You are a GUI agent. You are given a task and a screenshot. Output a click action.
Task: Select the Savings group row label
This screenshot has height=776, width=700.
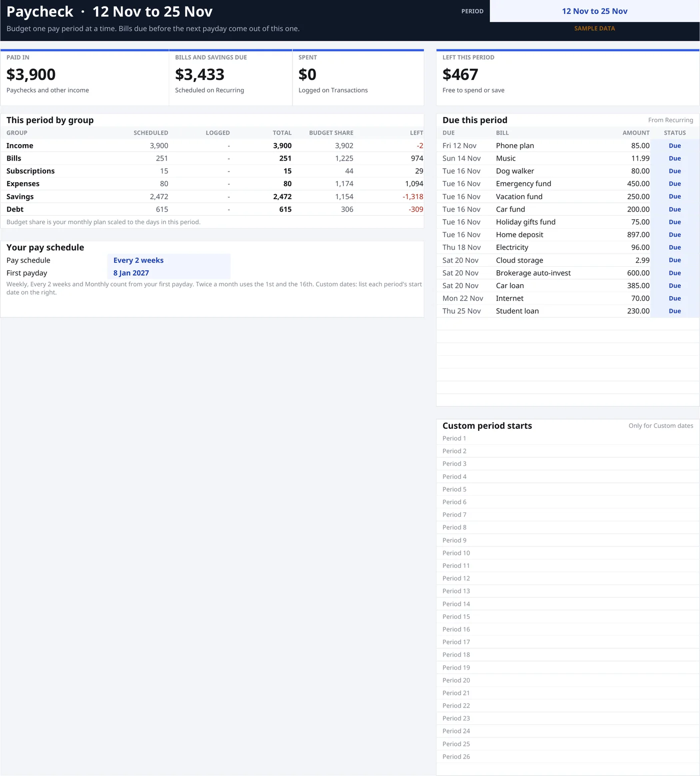[20, 197]
